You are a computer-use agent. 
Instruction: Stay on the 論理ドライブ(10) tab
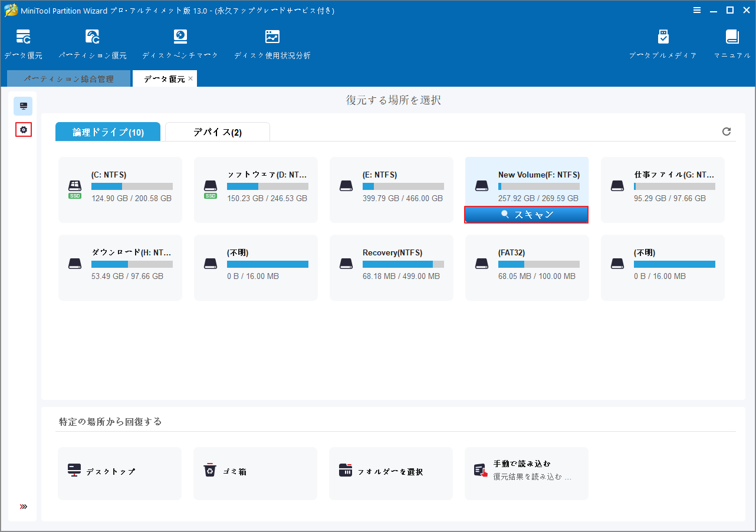coord(107,132)
